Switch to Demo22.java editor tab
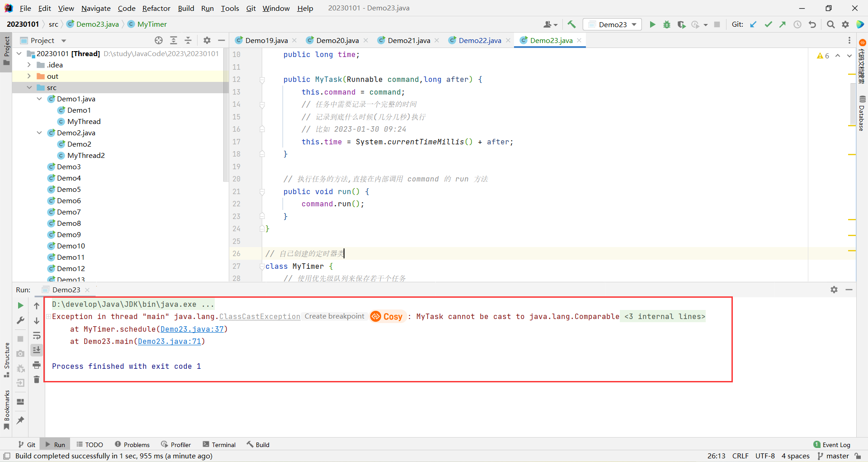This screenshot has height=462, width=868. point(480,40)
